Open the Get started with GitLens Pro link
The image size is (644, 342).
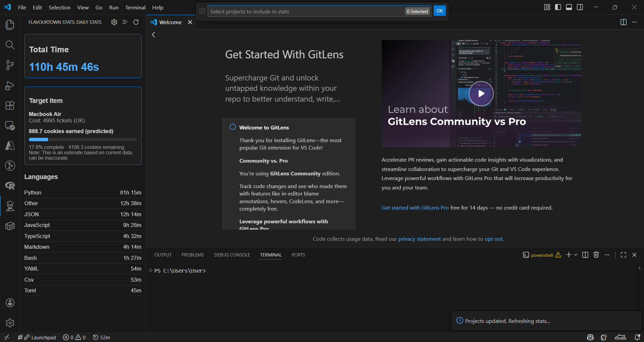point(415,208)
